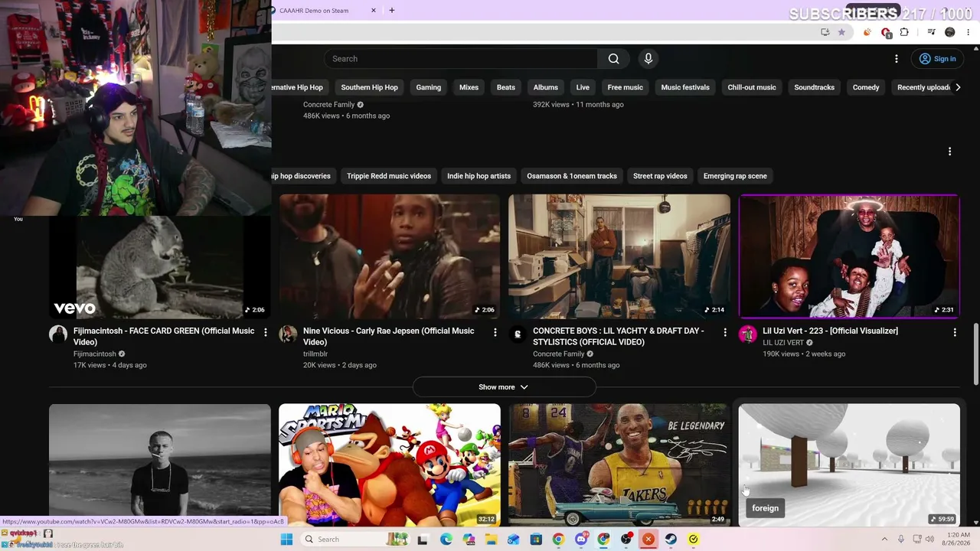Open Microsoft Edge from the taskbar
The width and height of the screenshot is (980, 551).
click(446, 540)
